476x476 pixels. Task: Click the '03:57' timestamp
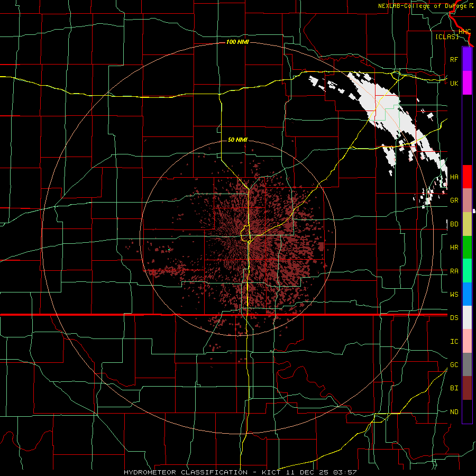coord(344,472)
